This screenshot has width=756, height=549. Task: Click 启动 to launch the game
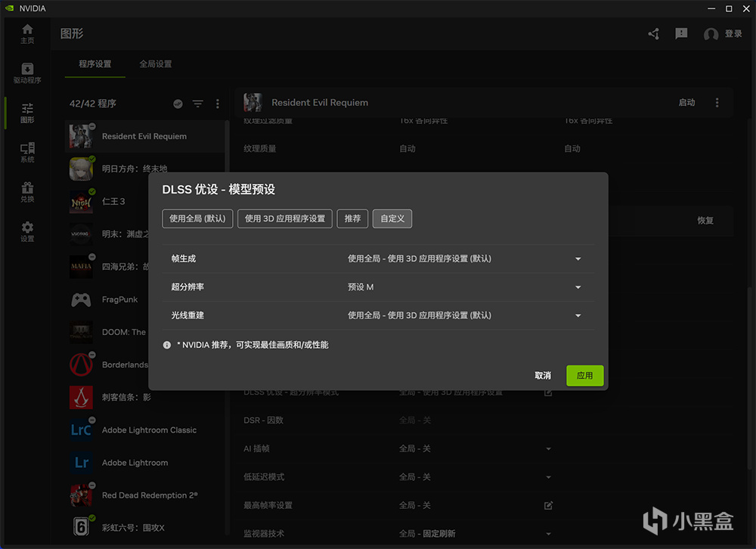point(686,102)
